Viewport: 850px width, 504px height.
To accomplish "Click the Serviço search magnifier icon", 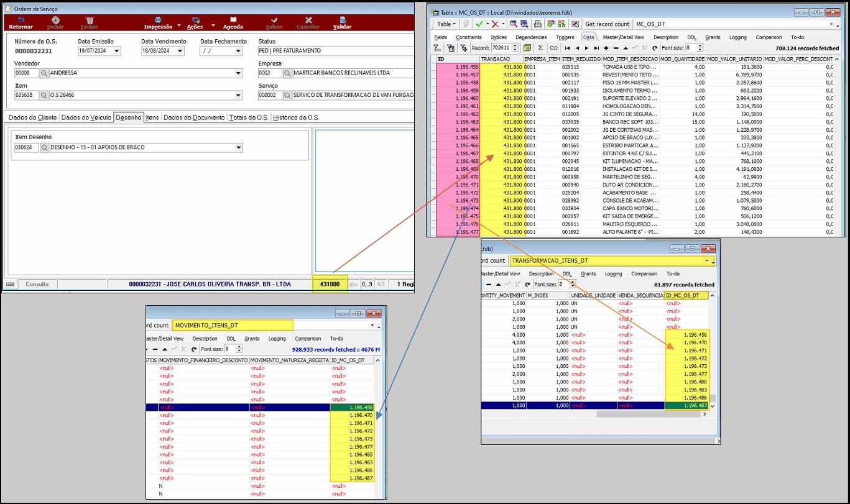I will pyautogui.click(x=287, y=95).
